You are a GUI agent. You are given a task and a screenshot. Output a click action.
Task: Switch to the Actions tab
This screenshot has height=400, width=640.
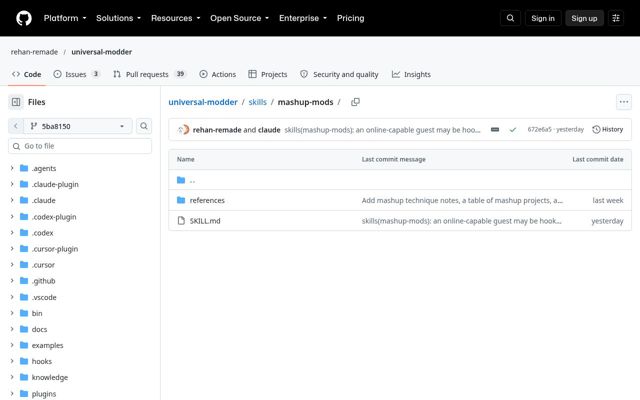pyautogui.click(x=218, y=74)
